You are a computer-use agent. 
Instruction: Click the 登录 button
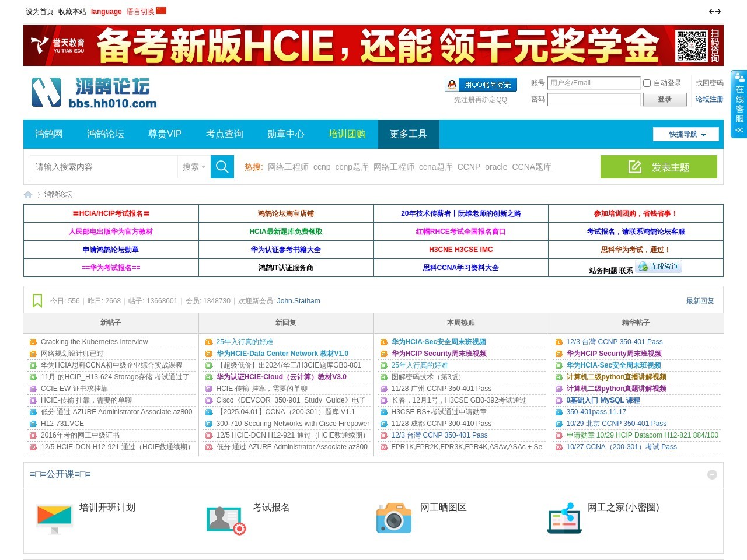[x=664, y=100]
